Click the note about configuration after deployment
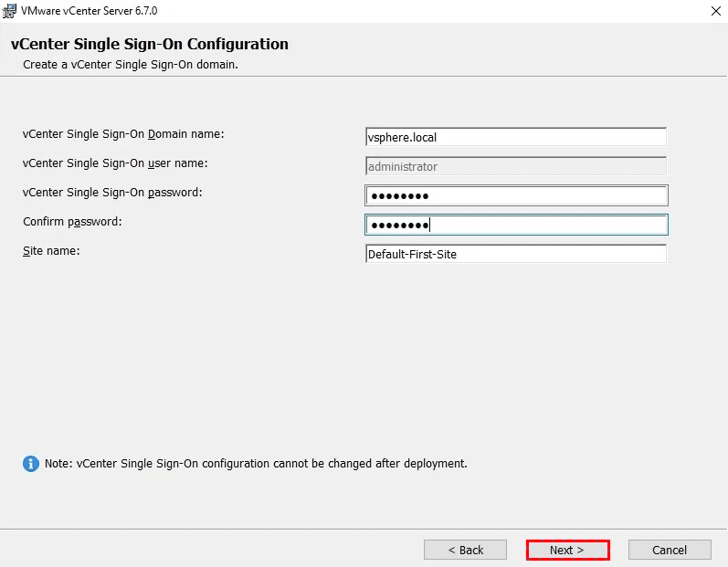Screen dimensions: 728x567 click(x=256, y=464)
